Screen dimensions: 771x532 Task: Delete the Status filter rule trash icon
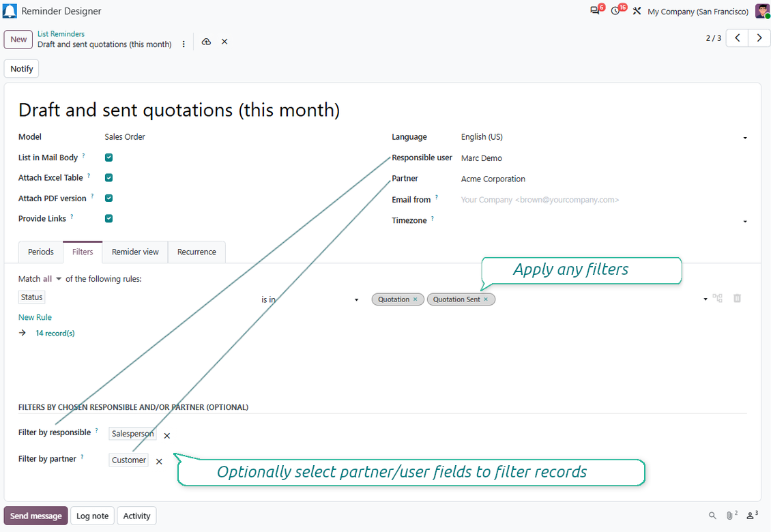(737, 298)
